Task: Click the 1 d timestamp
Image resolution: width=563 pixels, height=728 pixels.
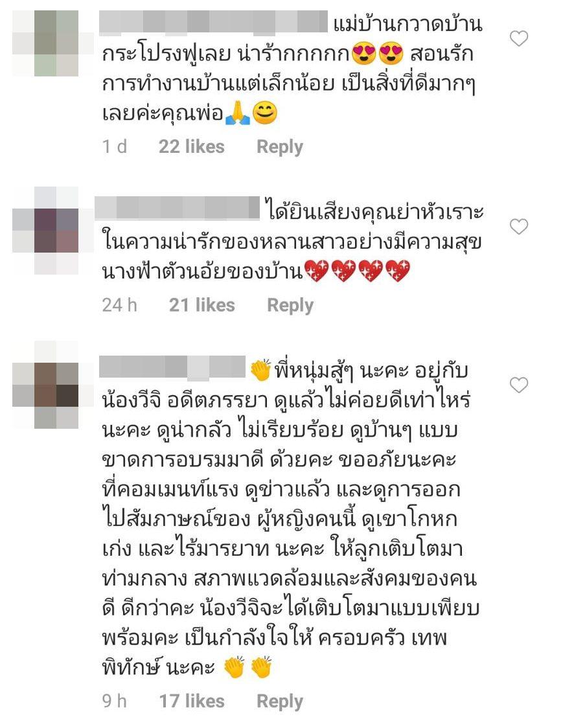Action: [x=114, y=147]
